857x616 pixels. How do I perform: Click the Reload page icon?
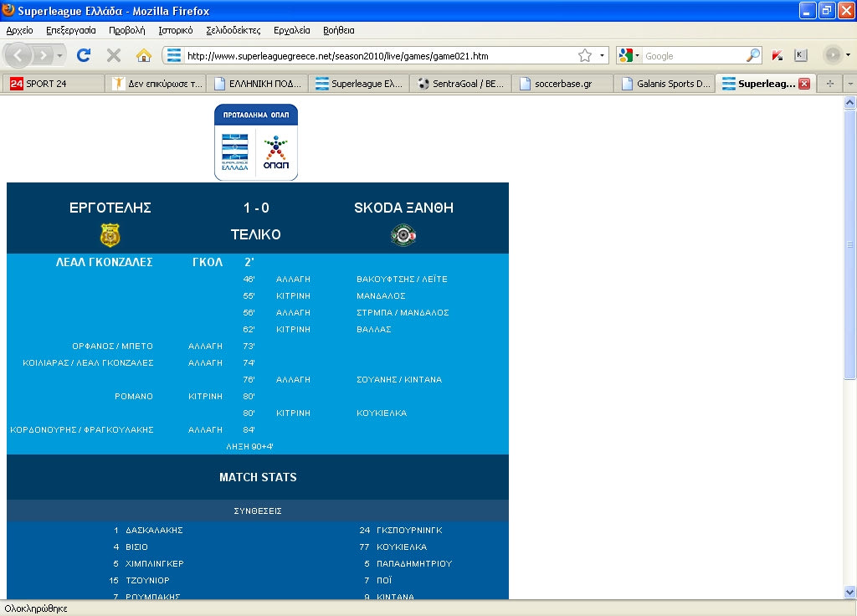[84, 56]
